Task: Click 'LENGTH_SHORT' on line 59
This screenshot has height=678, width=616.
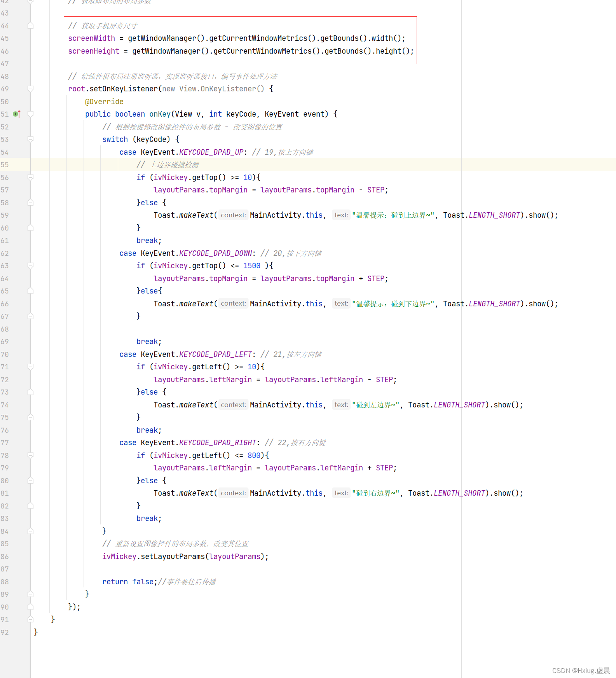Action: [494, 215]
